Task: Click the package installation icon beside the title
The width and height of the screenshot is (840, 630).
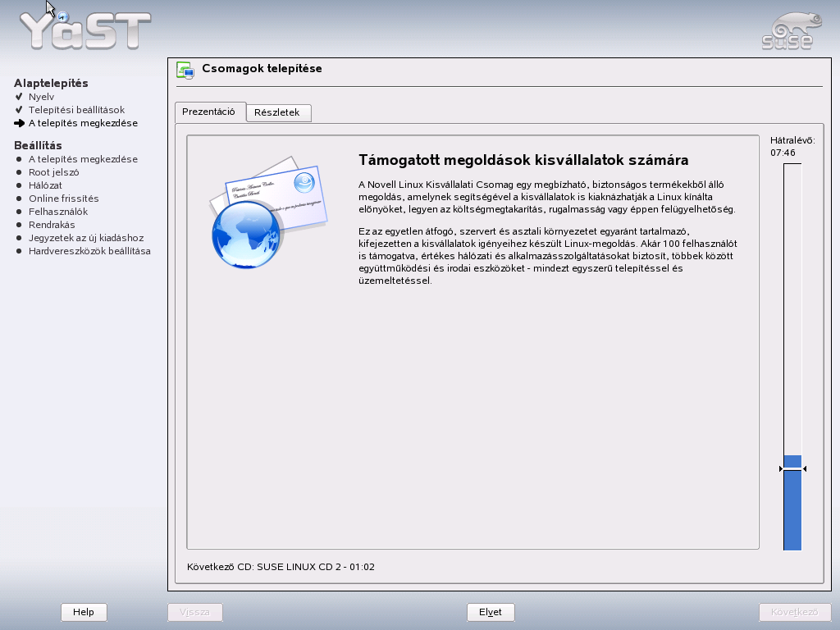Action: [x=185, y=71]
